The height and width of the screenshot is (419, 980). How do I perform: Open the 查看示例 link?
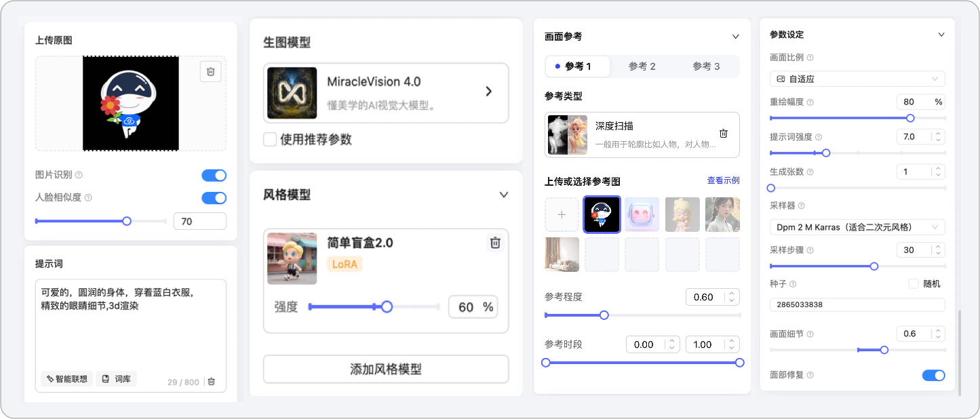[723, 180]
